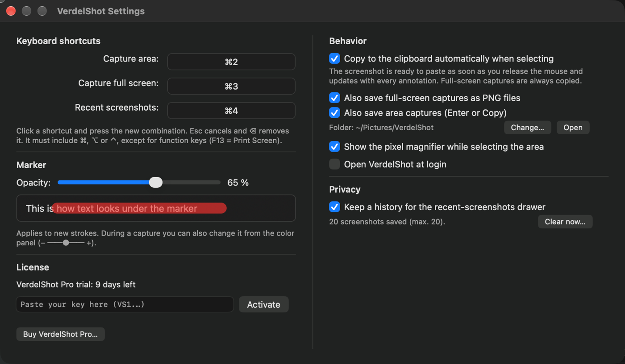Click the 65 % opacity value
Image resolution: width=625 pixels, height=364 pixels.
(x=238, y=182)
